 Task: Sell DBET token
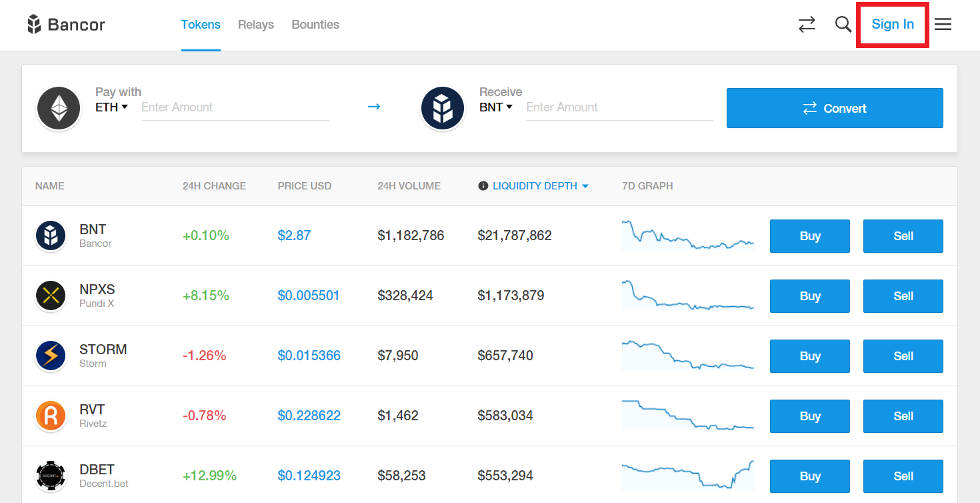click(x=903, y=476)
